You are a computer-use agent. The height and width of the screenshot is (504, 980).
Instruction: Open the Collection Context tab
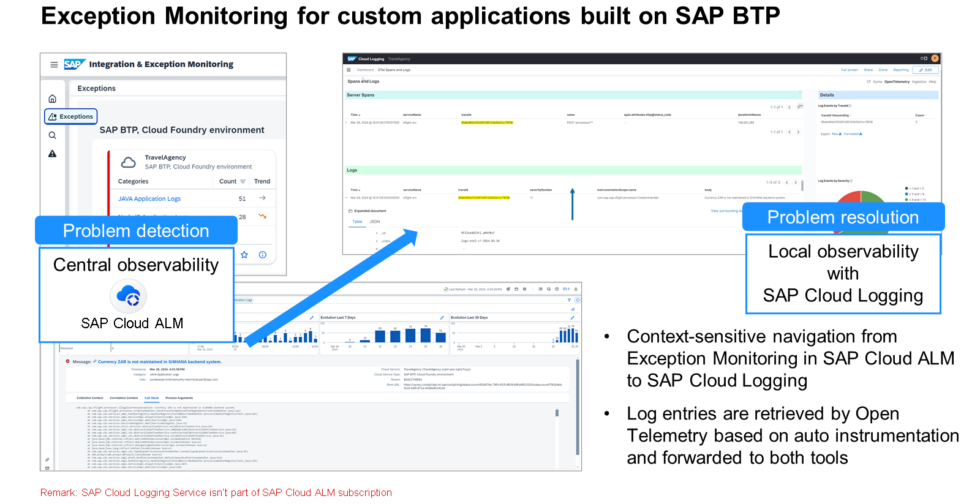(x=90, y=398)
